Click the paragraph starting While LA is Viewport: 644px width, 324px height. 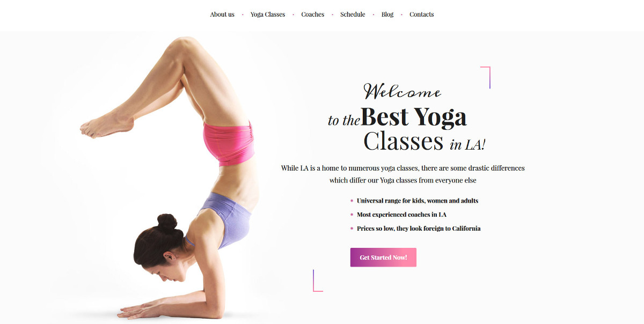[x=403, y=174]
